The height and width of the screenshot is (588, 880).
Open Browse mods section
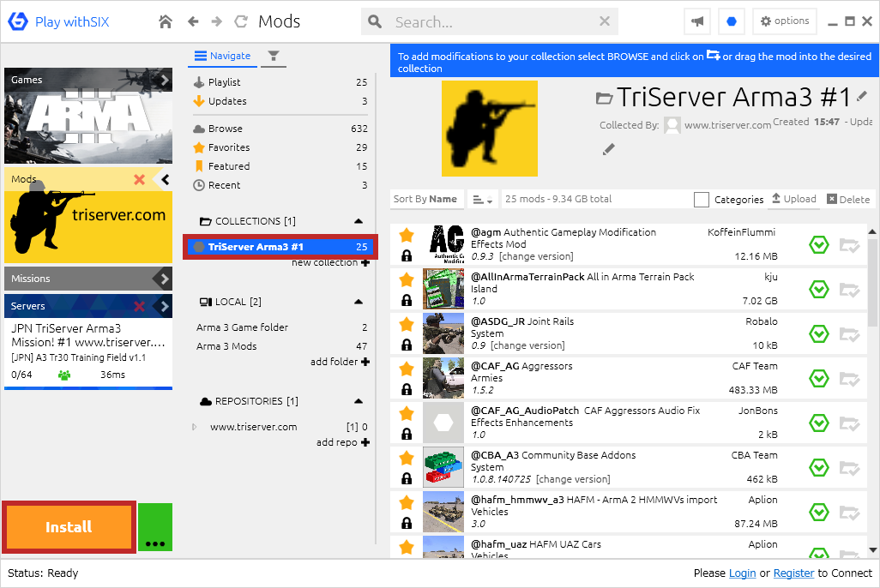[x=280, y=129]
